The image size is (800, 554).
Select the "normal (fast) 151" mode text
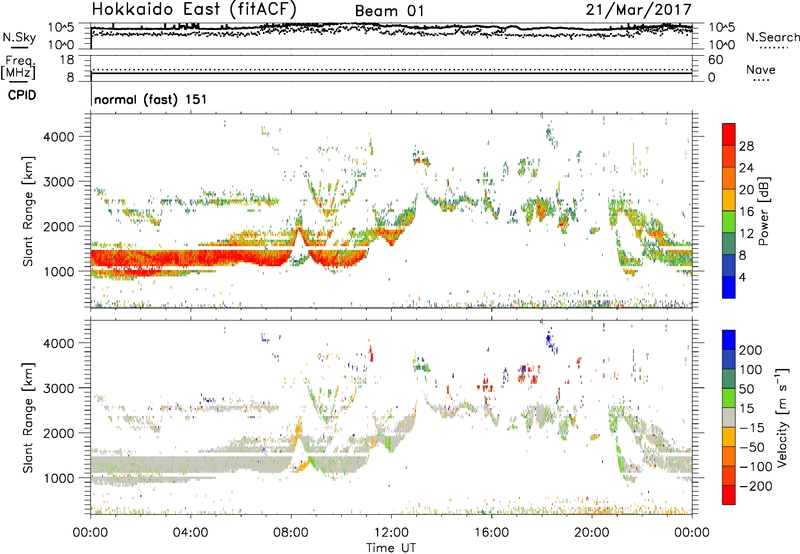click(151, 99)
